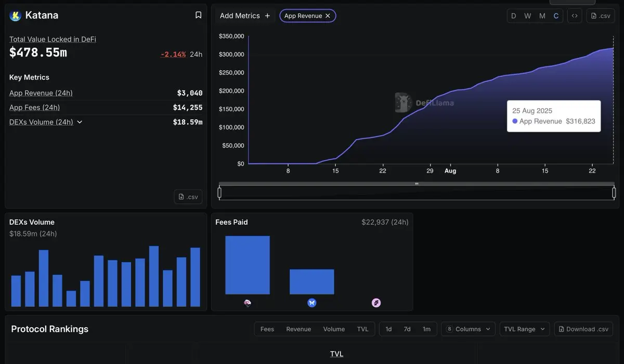Bookmark Katana with the bookmark icon
Viewport: 624px width, 364px height.
tap(198, 15)
